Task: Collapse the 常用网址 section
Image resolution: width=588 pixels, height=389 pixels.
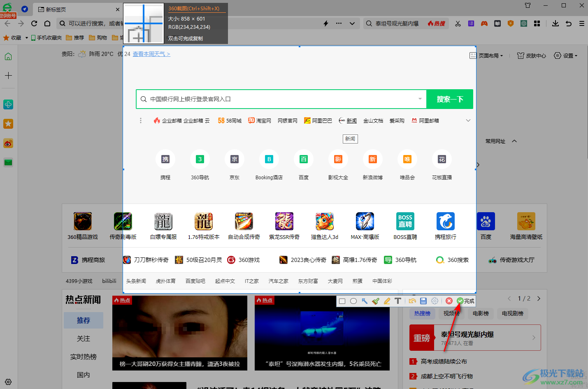Action: pyautogui.click(x=514, y=141)
